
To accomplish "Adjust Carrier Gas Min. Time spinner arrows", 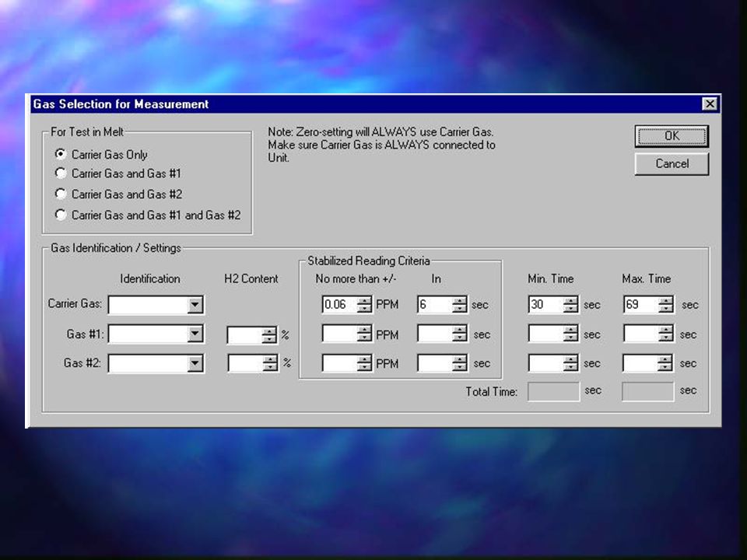I will point(570,304).
